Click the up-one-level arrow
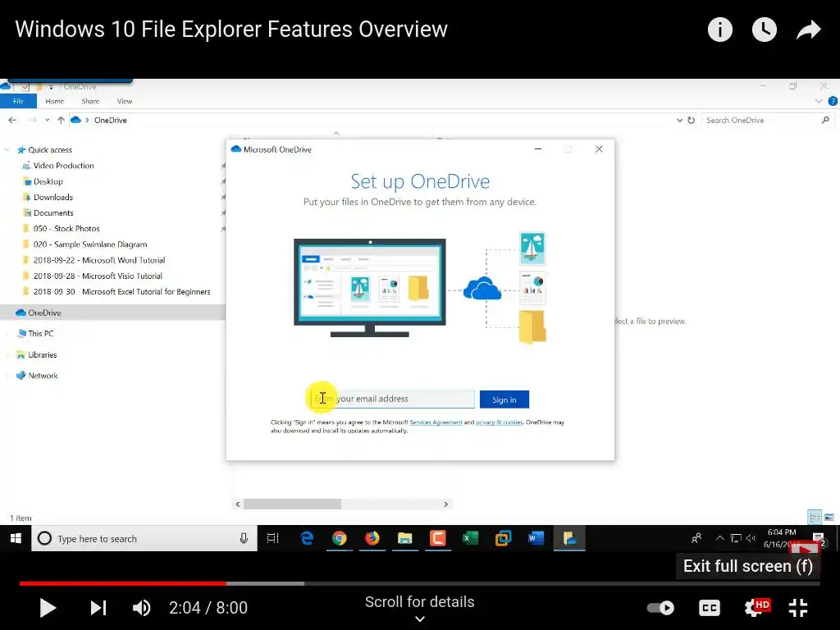This screenshot has height=630, width=840. point(61,120)
